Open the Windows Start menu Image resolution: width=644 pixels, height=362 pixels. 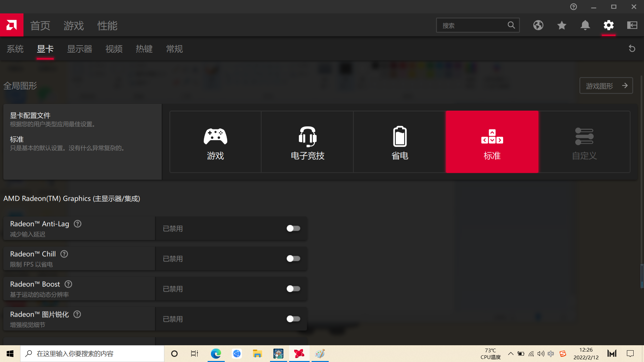pyautogui.click(x=10, y=354)
